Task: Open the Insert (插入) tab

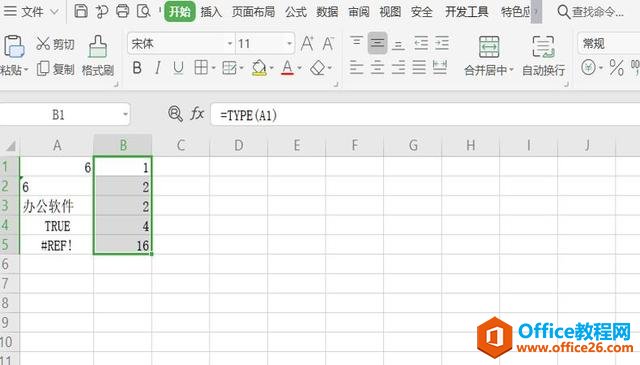Action: [211, 12]
